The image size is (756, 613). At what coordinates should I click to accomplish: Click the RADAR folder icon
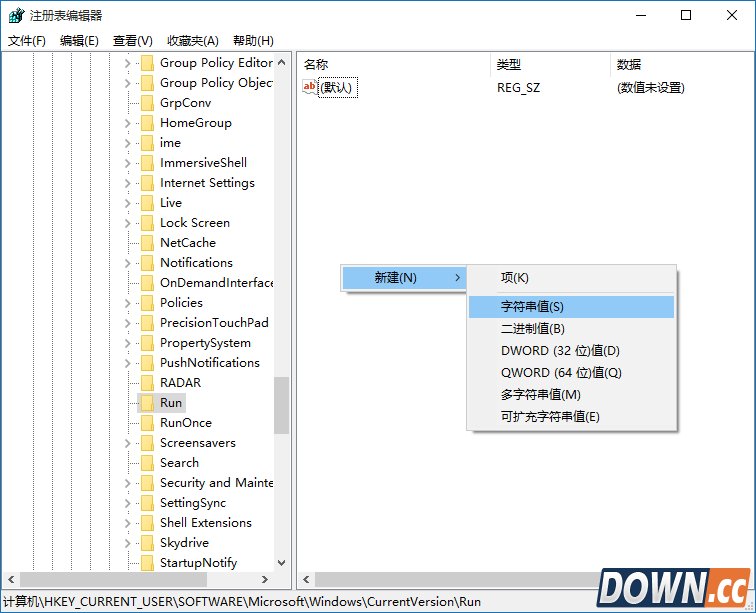[x=147, y=383]
